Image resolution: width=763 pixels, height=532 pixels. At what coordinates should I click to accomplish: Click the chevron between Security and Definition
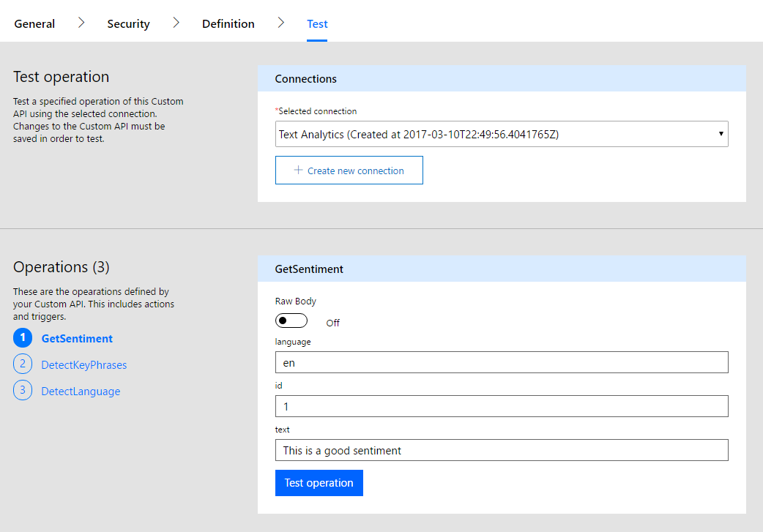(x=176, y=23)
